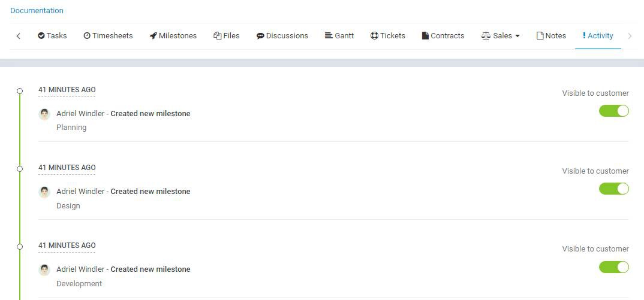Switch to the Gantt chart tab
Viewport: 644px width, 300px height.
click(x=339, y=36)
